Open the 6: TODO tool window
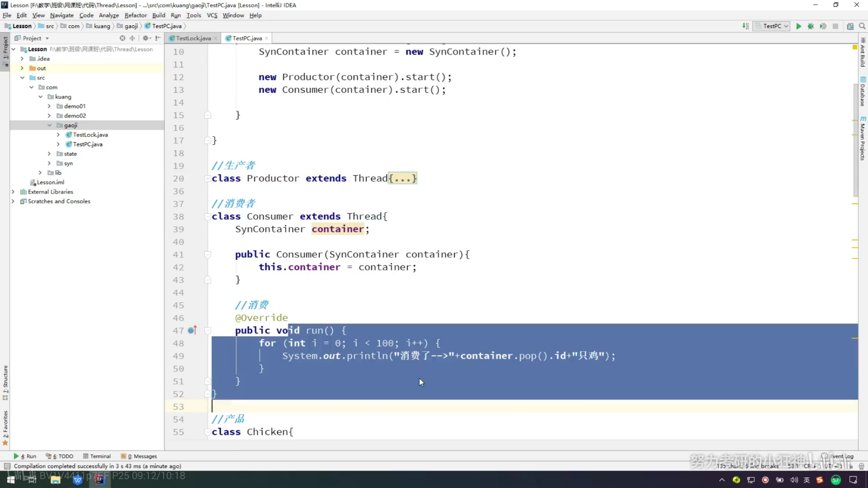 pos(60,456)
